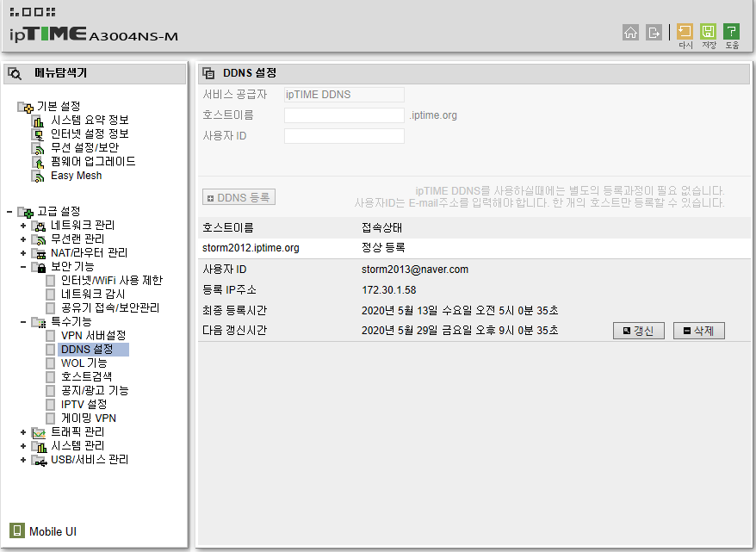
Task: Open 펌웨어 업그레이드 menu item
Action: click(93, 162)
